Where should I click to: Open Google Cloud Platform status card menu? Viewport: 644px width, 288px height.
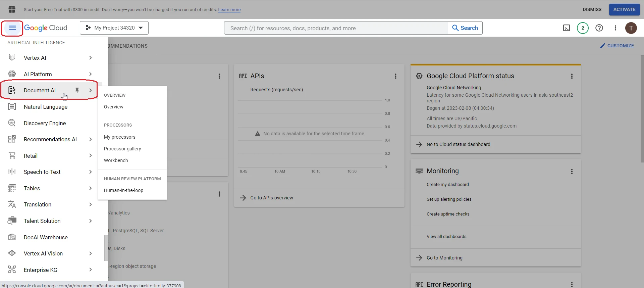click(572, 76)
